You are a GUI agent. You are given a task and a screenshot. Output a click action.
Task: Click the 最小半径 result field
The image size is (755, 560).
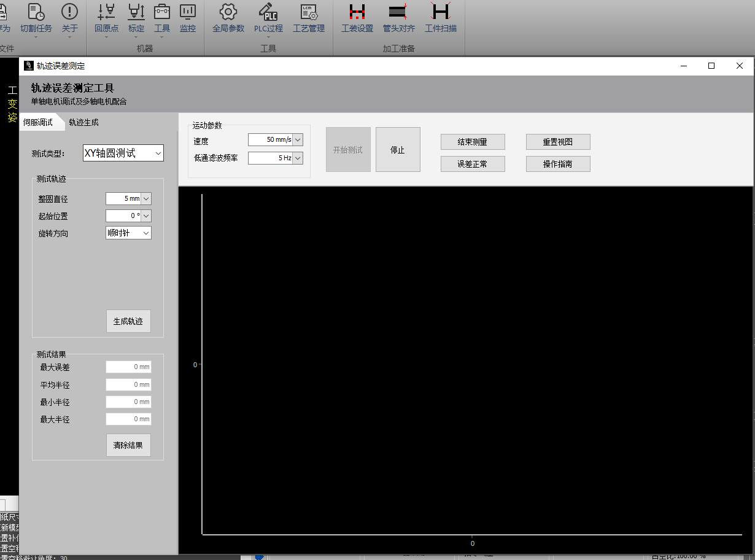128,402
